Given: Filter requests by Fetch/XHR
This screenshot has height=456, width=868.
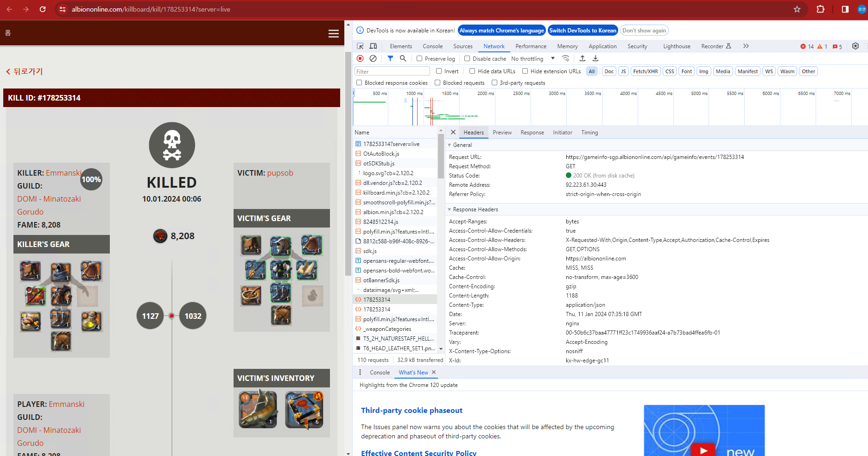Looking at the screenshot, I should tap(645, 71).
